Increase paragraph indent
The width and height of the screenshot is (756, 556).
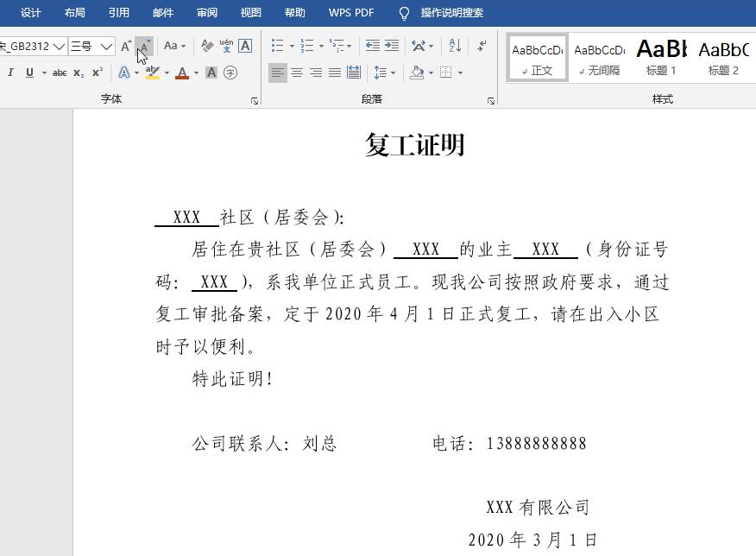[x=392, y=46]
